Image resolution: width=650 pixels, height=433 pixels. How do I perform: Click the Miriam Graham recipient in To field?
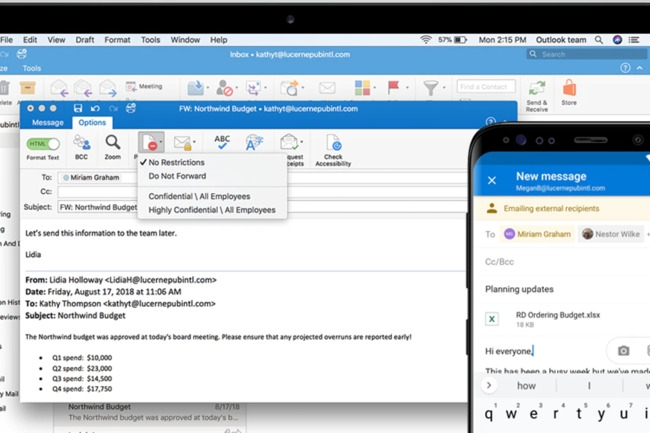(x=91, y=177)
